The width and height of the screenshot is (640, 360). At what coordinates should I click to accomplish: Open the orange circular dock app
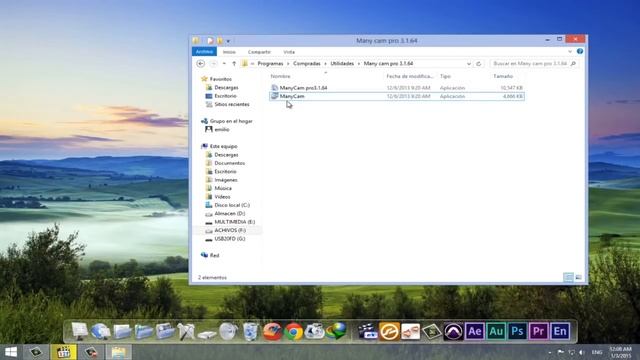pos(389,331)
